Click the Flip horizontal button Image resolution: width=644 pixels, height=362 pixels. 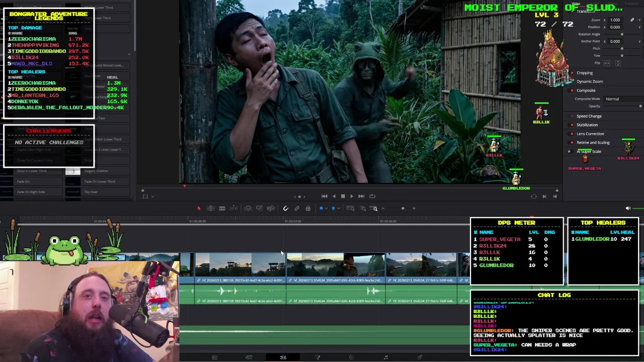coord(607,63)
